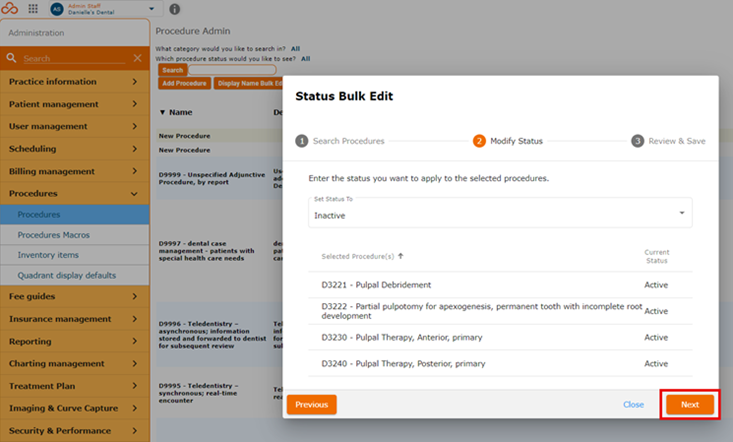Select the D9995 Teledentistry synchronous row
Viewport: 733px width, 442px height.
220,393
